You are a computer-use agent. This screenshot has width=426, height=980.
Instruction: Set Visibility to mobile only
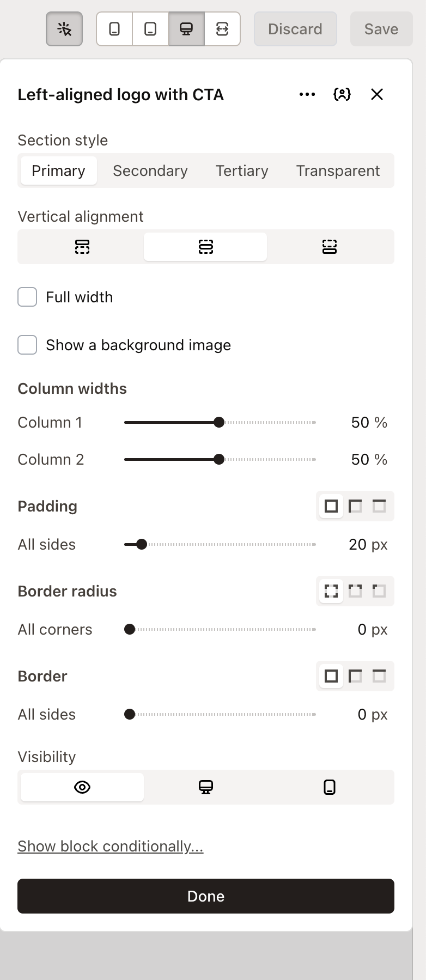tap(329, 787)
